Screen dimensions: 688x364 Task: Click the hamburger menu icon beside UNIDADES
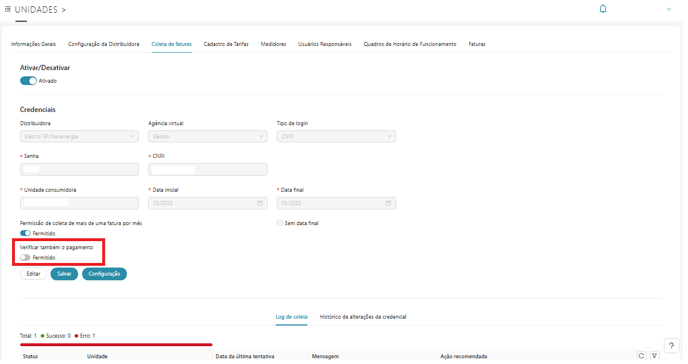pos(7,9)
